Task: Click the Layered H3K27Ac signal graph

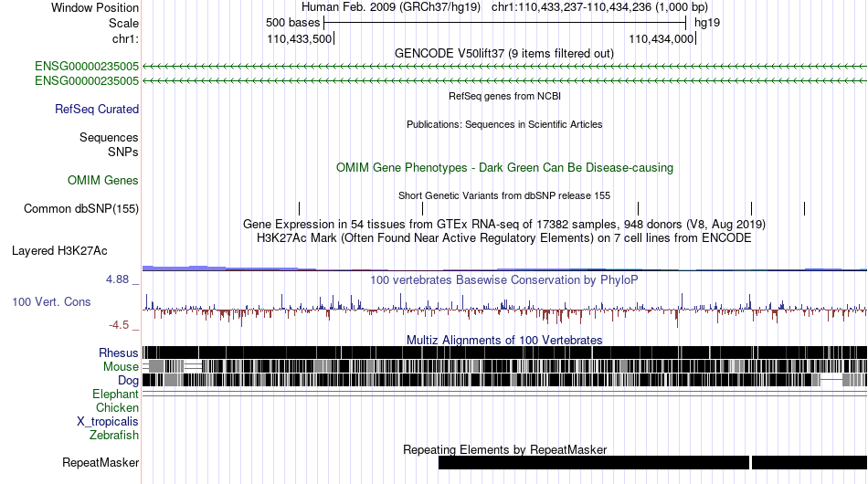Action: click(x=504, y=268)
